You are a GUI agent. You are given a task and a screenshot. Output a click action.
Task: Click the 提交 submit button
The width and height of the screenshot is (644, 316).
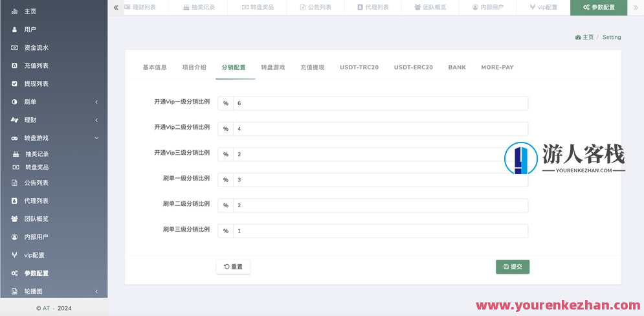tap(513, 267)
